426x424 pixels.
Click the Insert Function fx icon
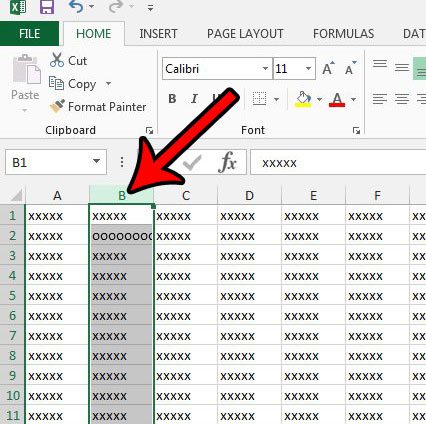click(x=227, y=162)
